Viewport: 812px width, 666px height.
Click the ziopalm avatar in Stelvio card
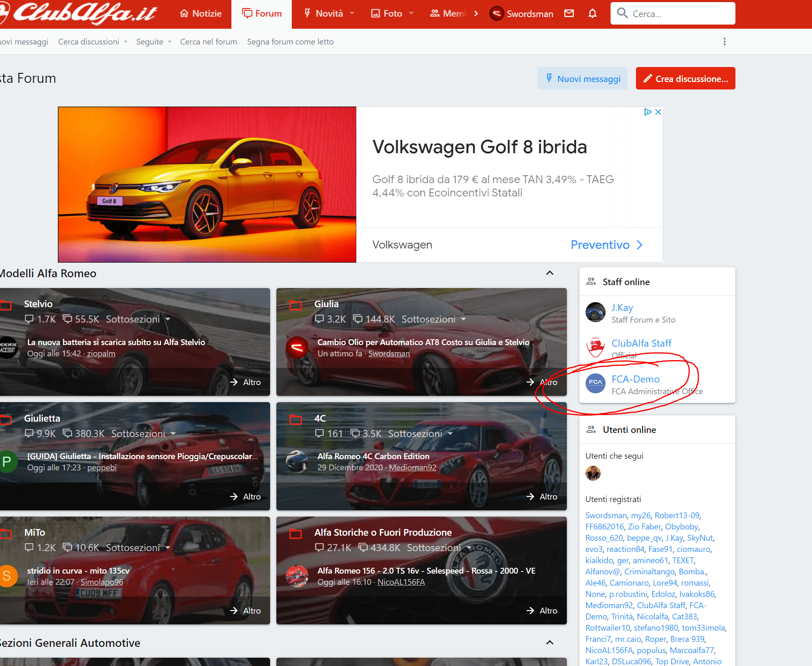pyautogui.click(x=7, y=348)
